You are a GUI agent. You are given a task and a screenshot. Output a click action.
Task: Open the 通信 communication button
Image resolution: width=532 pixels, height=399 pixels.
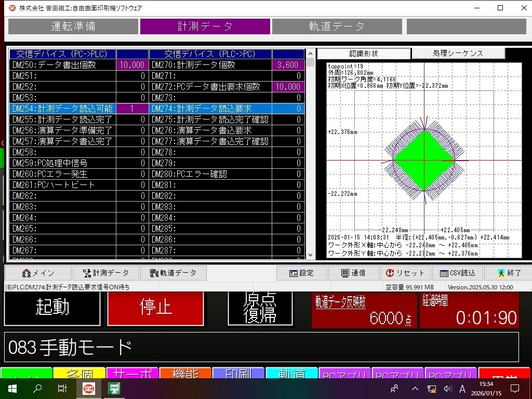coord(353,273)
